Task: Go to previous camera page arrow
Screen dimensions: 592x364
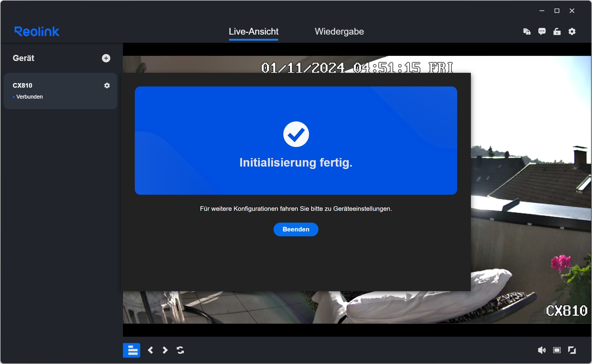Action: 151,350
